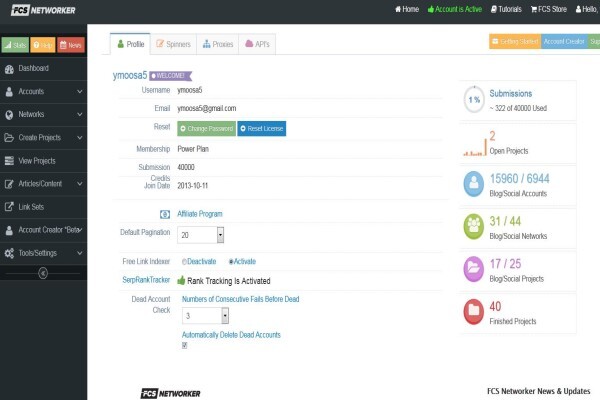Go to the FCS Store
The height and width of the screenshot is (400, 600).
[x=549, y=9]
